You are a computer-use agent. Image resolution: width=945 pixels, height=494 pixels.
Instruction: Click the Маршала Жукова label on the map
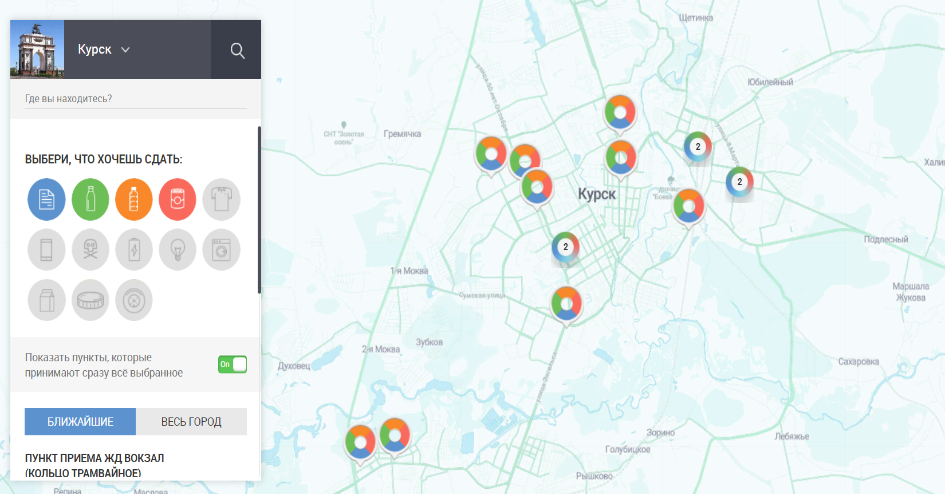(x=911, y=292)
